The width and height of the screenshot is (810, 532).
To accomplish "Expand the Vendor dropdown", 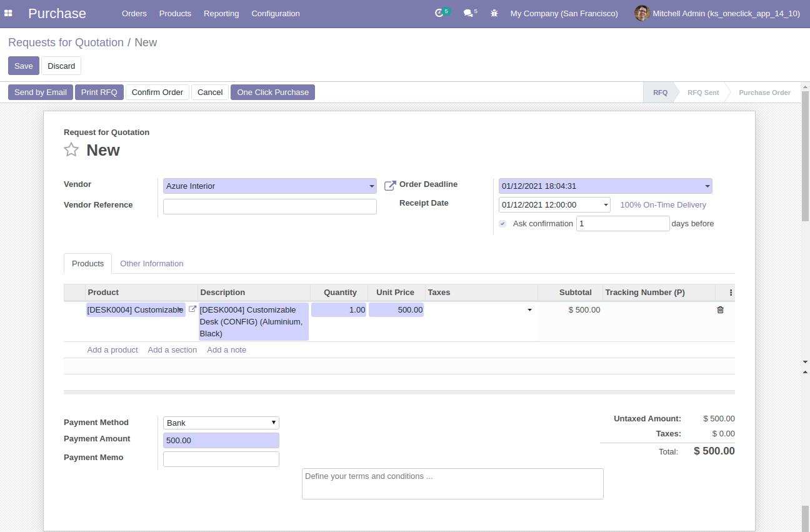I will [371, 186].
